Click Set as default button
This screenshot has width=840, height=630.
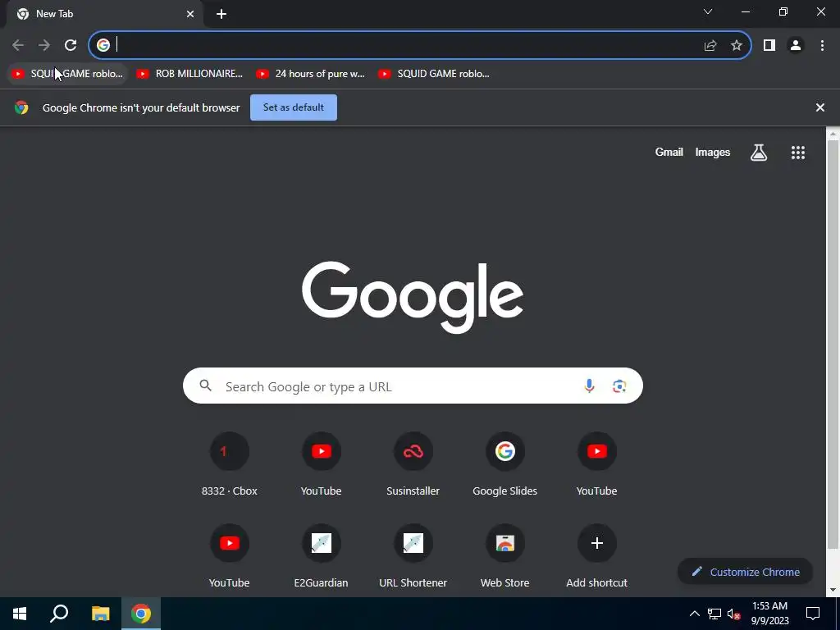click(x=294, y=107)
